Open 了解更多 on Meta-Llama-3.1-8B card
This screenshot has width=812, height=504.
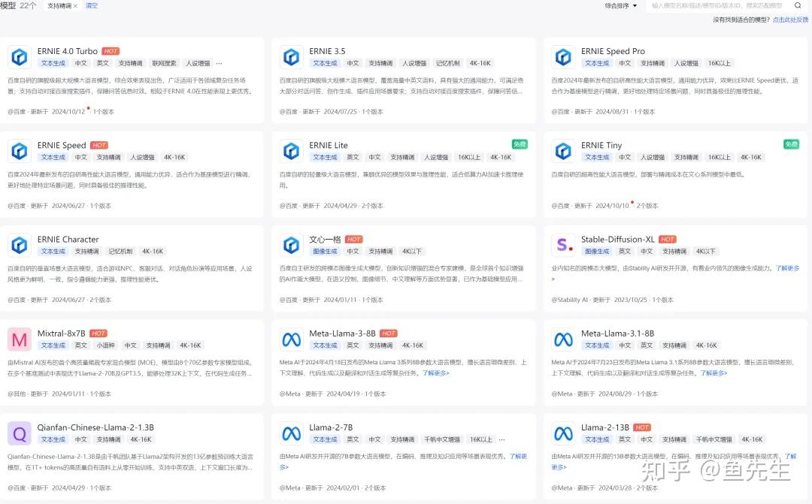click(714, 373)
